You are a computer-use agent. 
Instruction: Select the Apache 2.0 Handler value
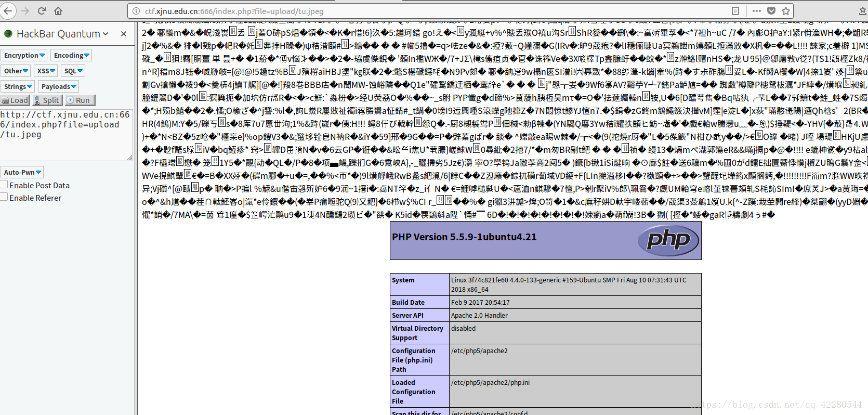479,315
